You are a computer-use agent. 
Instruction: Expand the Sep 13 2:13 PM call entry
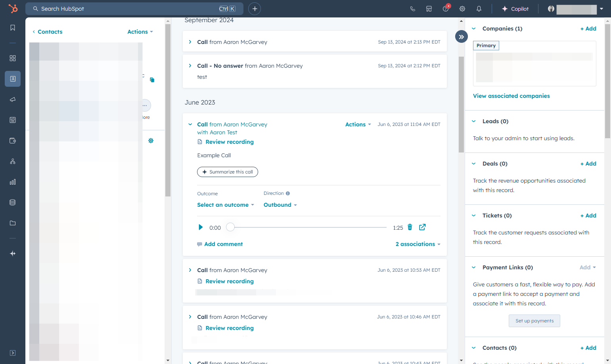190,42
